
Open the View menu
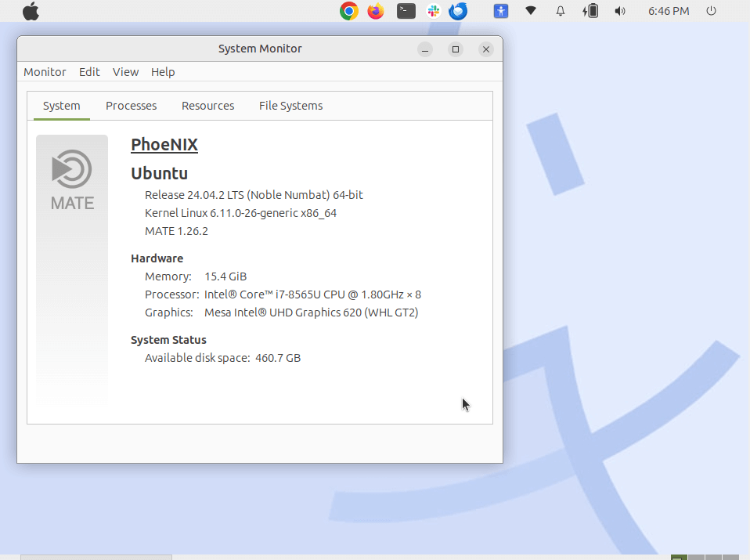tap(125, 72)
